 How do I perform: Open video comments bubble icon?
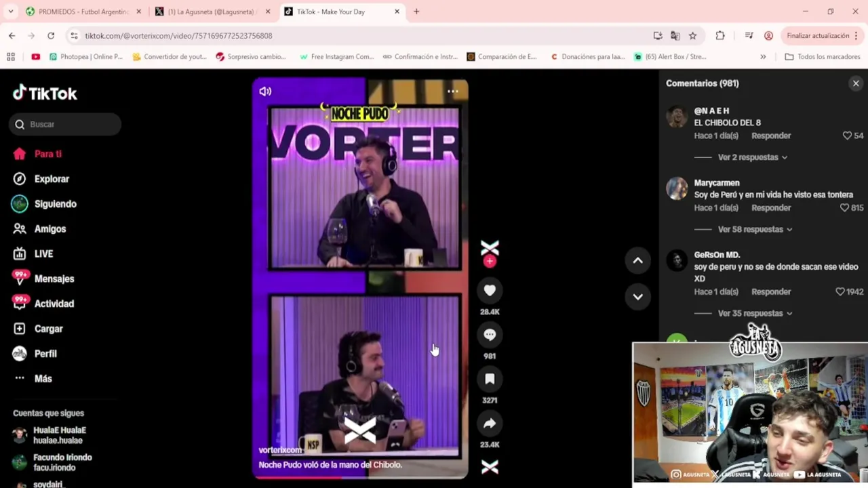pyautogui.click(x=490, y=335)
